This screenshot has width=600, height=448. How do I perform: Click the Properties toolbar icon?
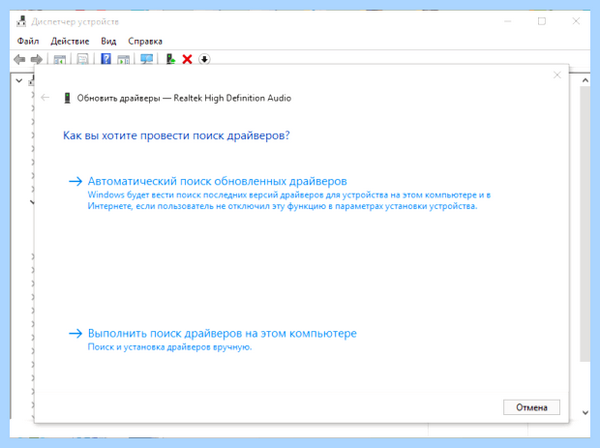click(x=83, y=59)
